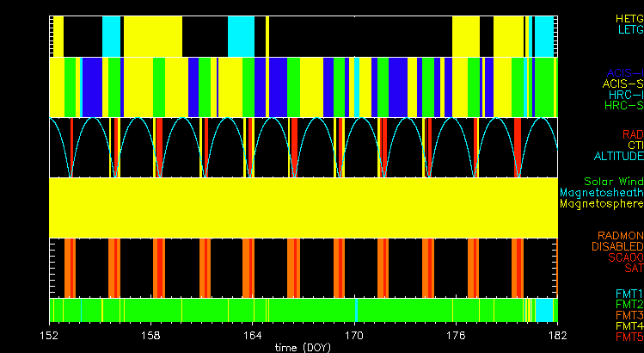Image resolution: width=644 pixels, height=353 pixels.
Task: Click the HRC-I legend label
Action: (x=623, y=95)
